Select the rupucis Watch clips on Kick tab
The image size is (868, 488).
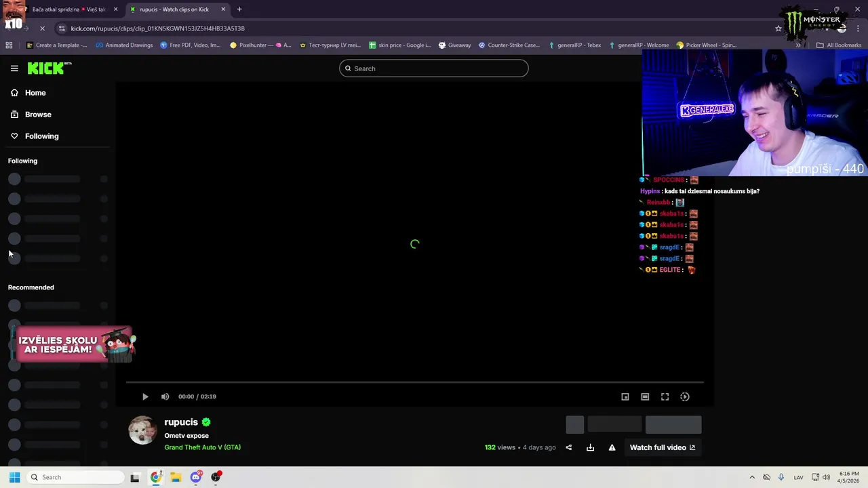pos(174,9)
